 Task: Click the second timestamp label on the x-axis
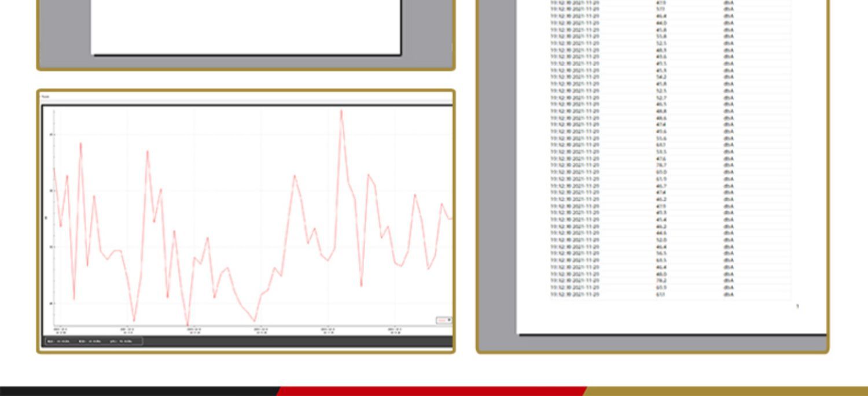coord(128,331)
